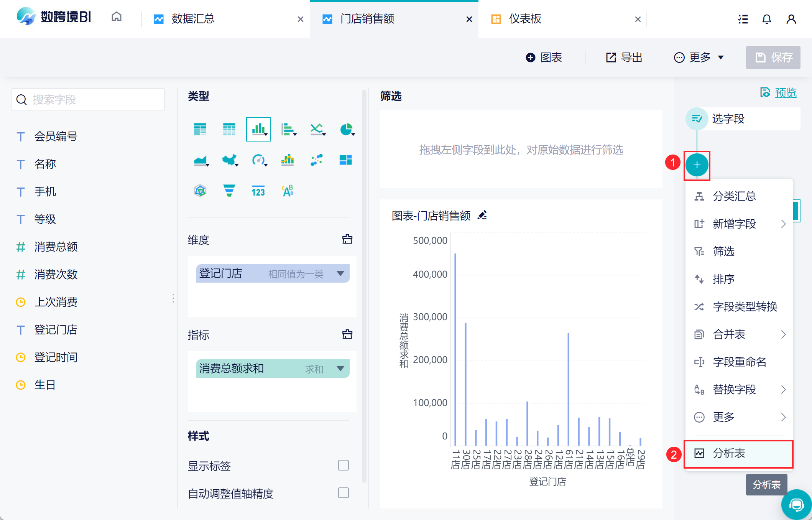Click the round plus add-step button
Image resolution: width=812 pixels, height=520 pixels.
tap(697, 165)
